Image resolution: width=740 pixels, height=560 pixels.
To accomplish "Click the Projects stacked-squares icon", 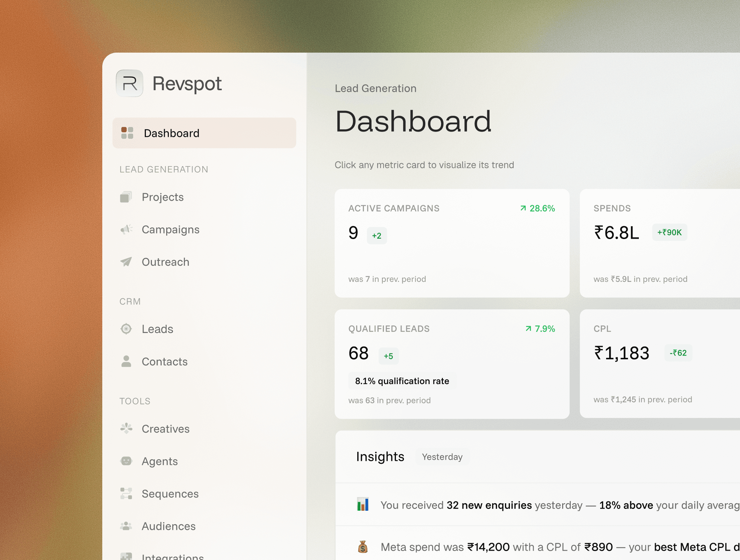I will coord(126,197).
